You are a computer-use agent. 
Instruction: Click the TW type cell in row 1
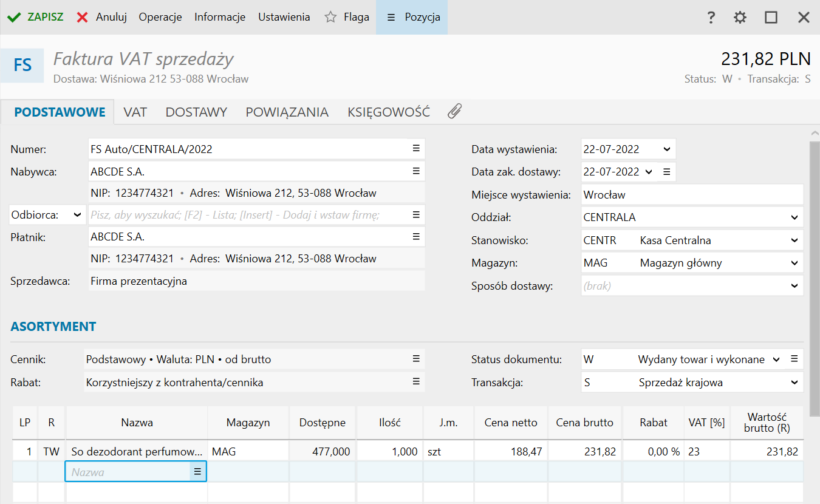coord(51,451)
